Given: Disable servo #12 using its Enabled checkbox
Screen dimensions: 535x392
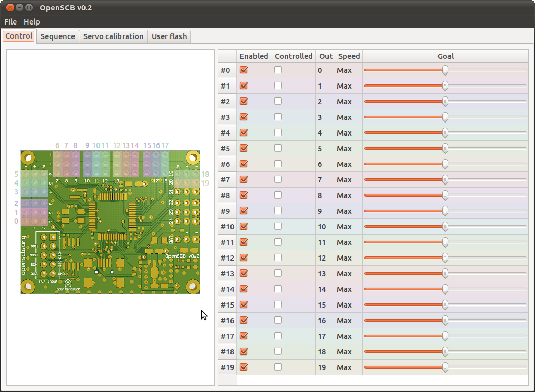Looking at the screenshot, I should click(x=244, y=258).
